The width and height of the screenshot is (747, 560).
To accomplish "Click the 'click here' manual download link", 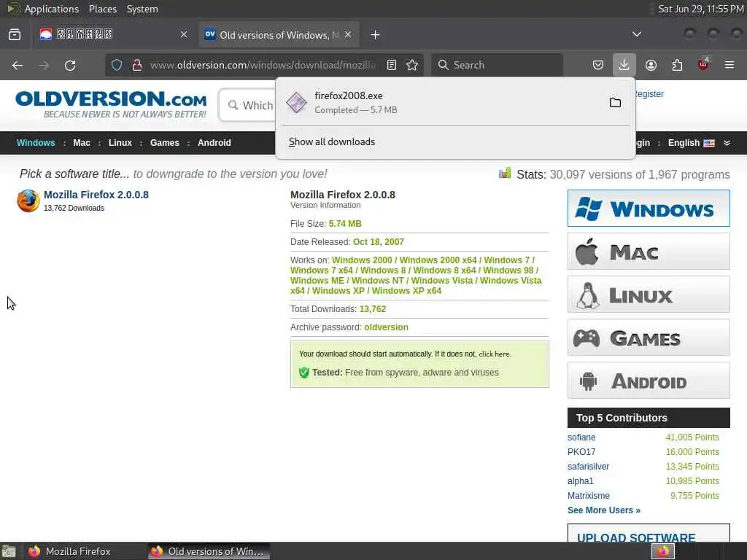I will [x=494, y=354].
